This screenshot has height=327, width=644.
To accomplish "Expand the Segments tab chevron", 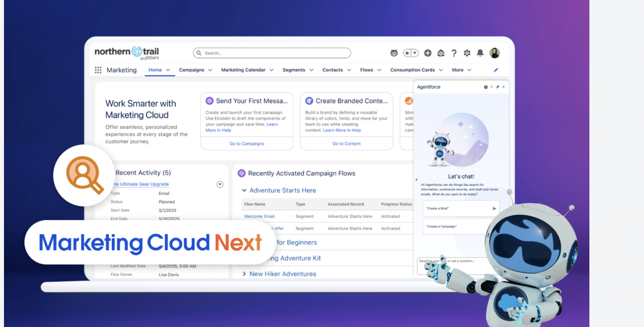I will (x=311, y=70).
